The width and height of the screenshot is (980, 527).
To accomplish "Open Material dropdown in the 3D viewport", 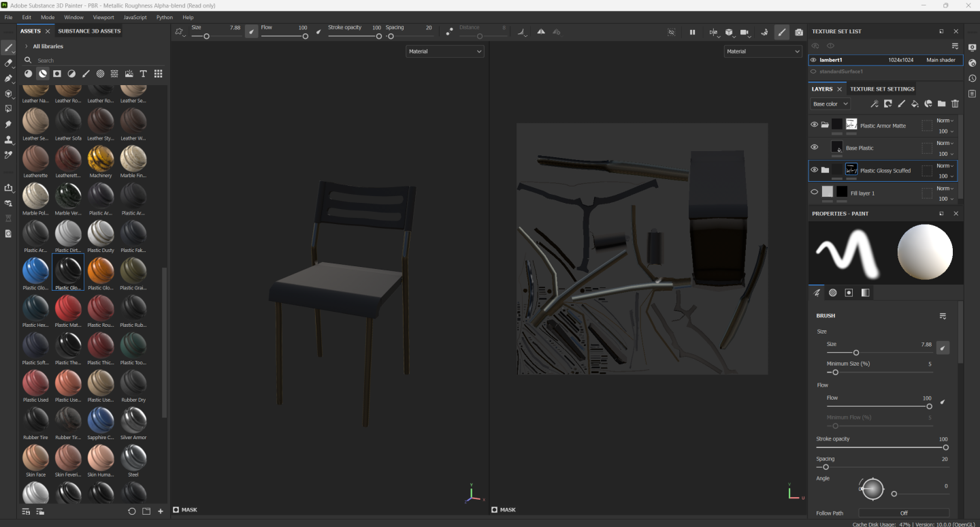I will (445, 51).
